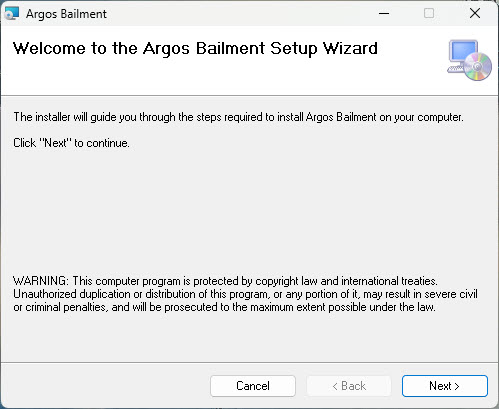Click the disabled Back button
The width and height of the screenshot is (499, 409).
click(349, 386)
